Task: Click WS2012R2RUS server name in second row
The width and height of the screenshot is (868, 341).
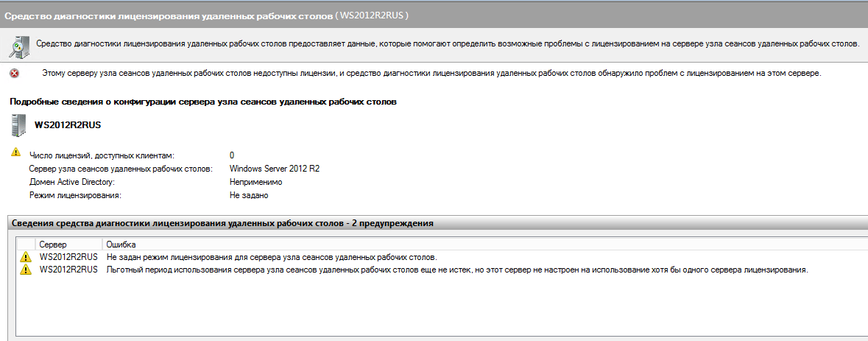Action: tap(68, 270)
